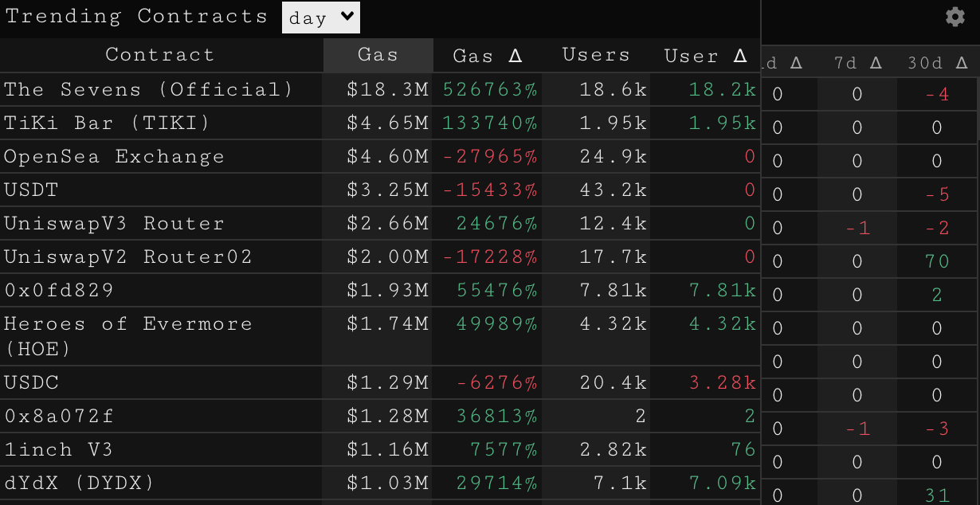
Task: Sort by the 30d Δ column header
Action: pyautogui.click(x=937, y=63)
